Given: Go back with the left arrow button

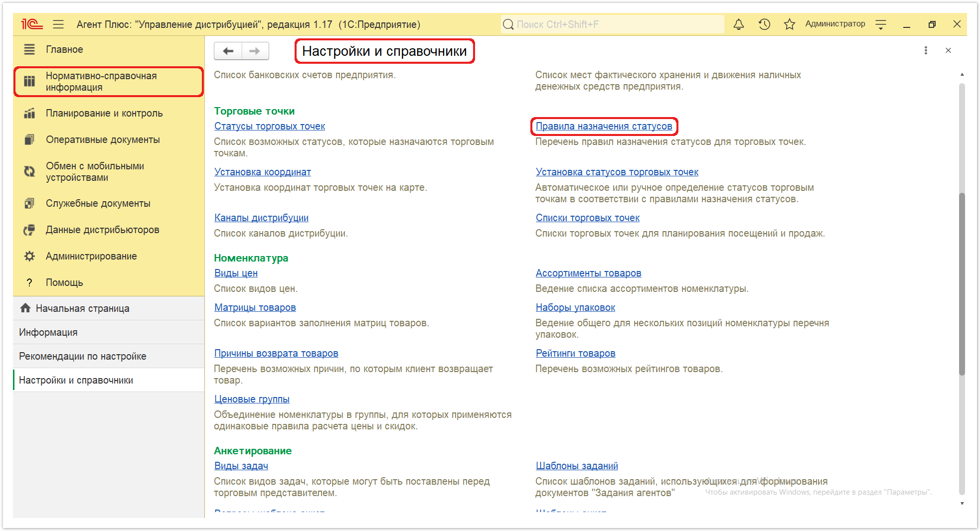Looking at the screenshot, I should point(228,51).
